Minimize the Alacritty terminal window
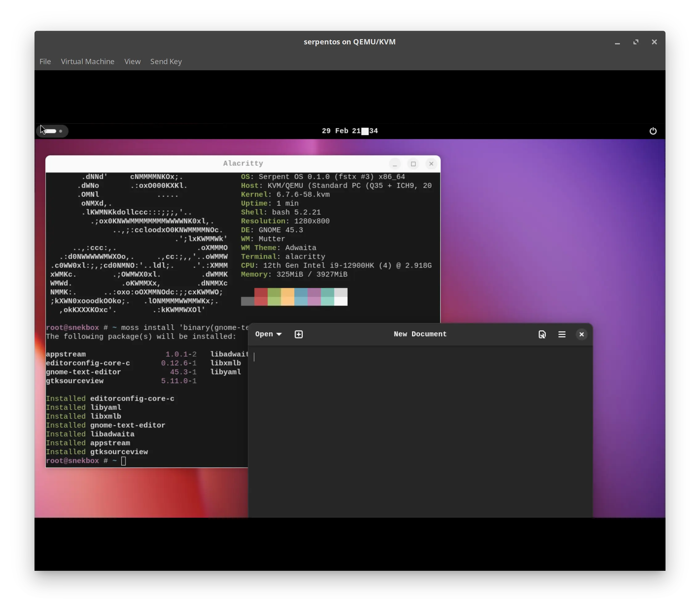700x609 pixels. [395, 164]
